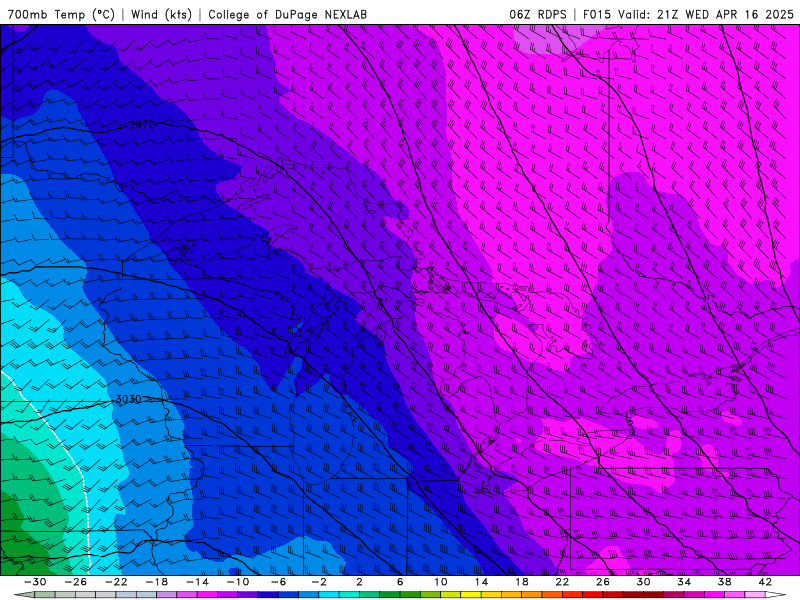Click the 2970 height contour label
Viewport: 800px width, 600px height.
[x=142, y=124]
